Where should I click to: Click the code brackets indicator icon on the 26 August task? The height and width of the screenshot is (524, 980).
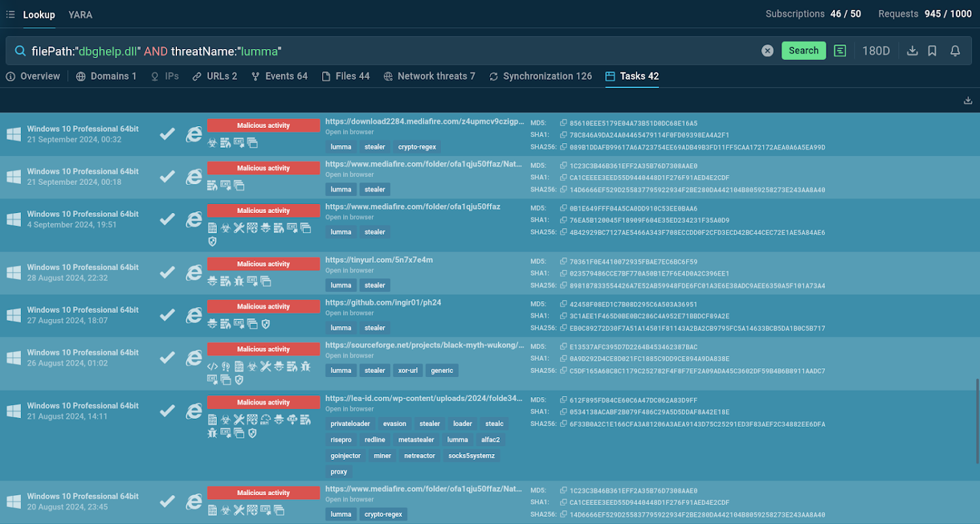pyautogui.click(x=212, y=367)
